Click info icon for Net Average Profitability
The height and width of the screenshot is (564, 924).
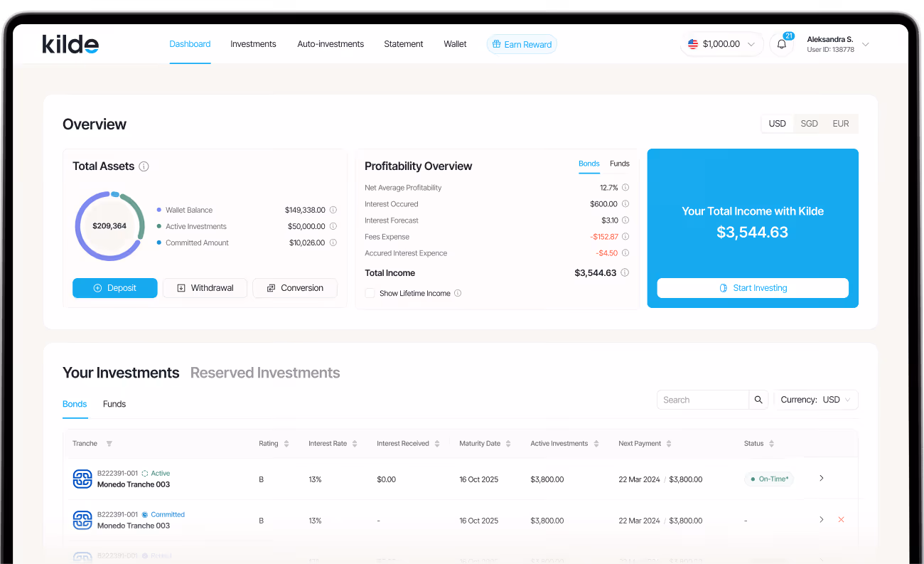[625, 188]
